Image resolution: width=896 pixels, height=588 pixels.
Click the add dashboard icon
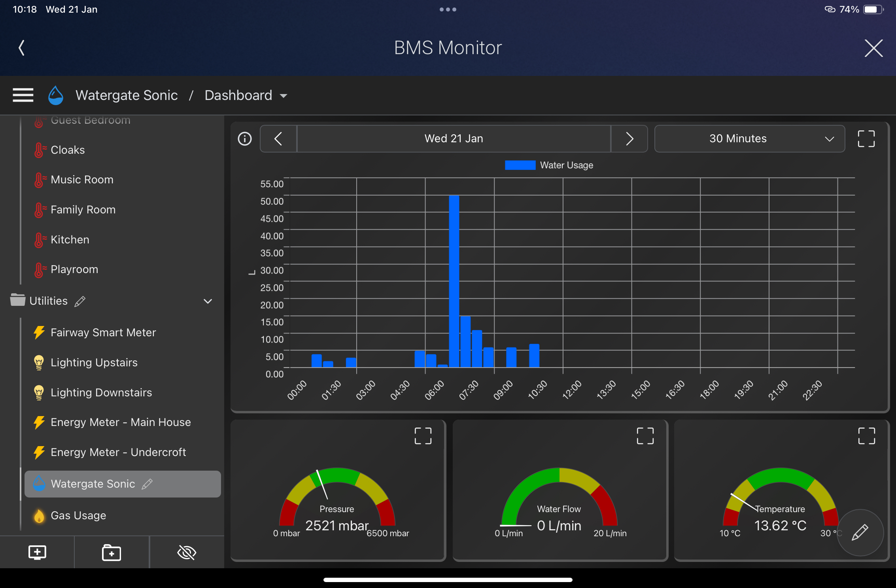point(37,552)
